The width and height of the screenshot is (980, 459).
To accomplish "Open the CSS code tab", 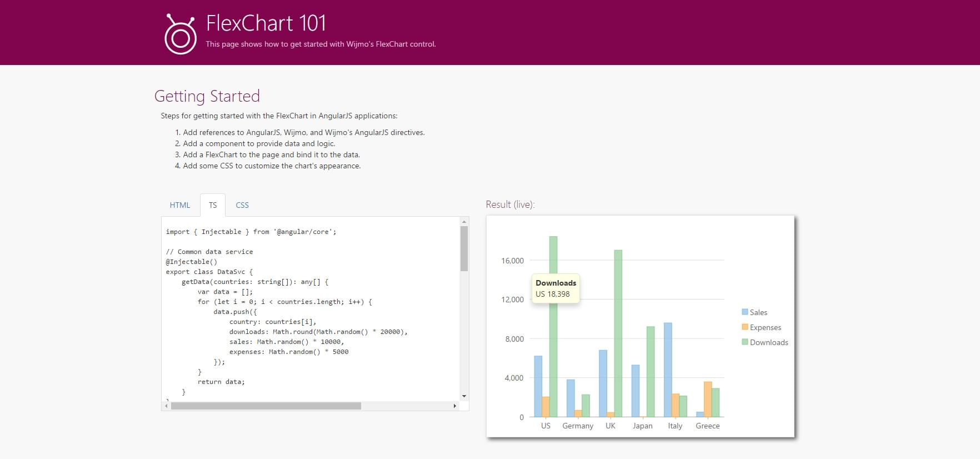I will pos(242,205).
